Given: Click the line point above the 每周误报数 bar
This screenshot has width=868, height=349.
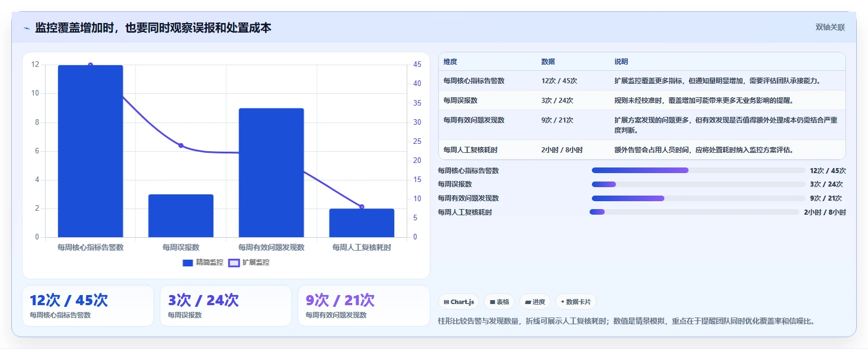Looking at the screenshot, I should (181, 146).
